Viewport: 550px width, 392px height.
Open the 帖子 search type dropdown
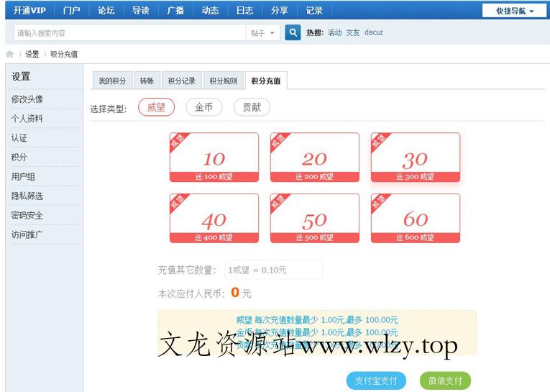[x=262, y=33]
